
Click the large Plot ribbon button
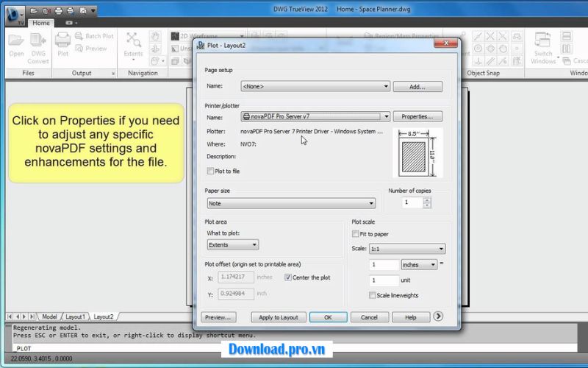tap(62, 44)
